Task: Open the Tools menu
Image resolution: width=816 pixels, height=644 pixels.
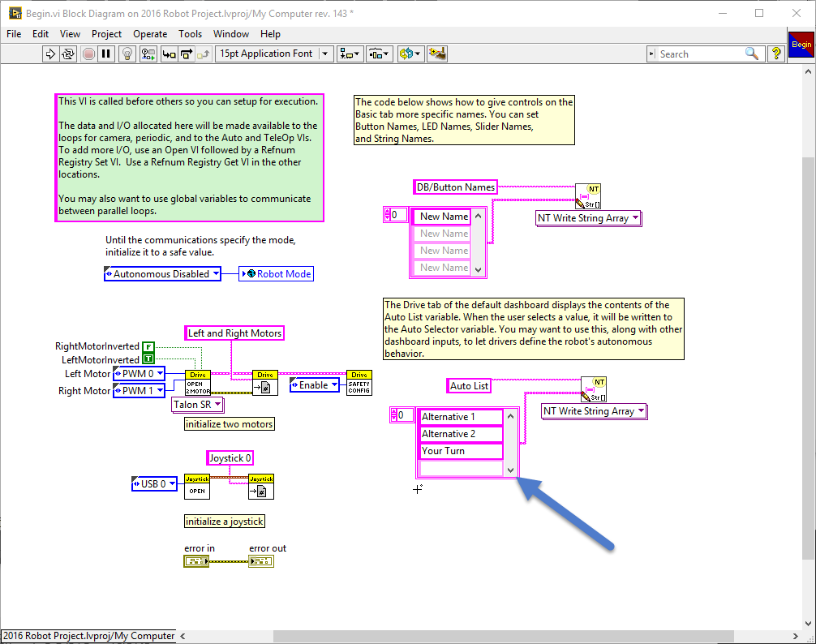Action: pyautogui.click(x=190, y=34)
